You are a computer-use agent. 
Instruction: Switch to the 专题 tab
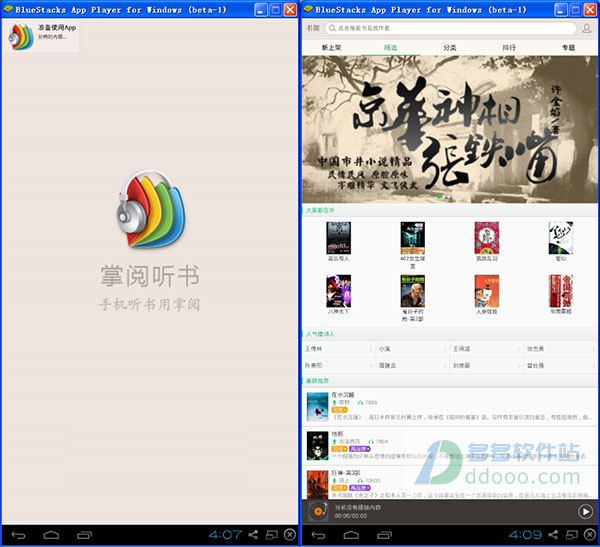[x=568, y=47]
